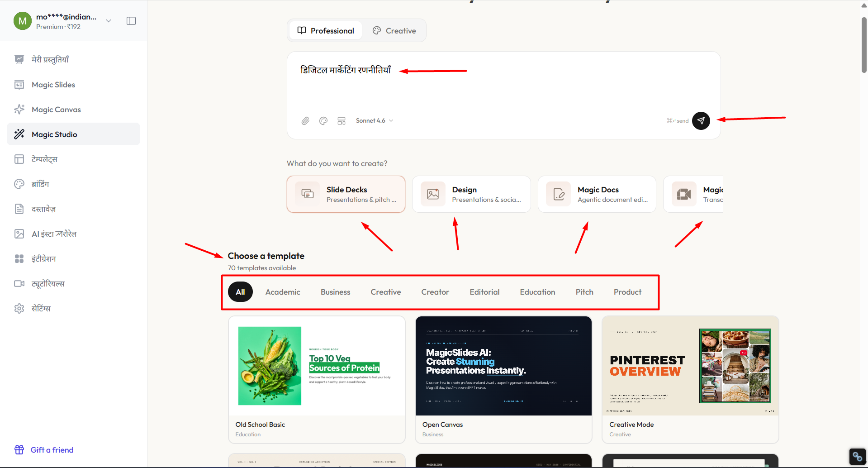Filter templates by Pitch
Image resolution: width=868 pixels, height=468 pixels.
(584, 292)
